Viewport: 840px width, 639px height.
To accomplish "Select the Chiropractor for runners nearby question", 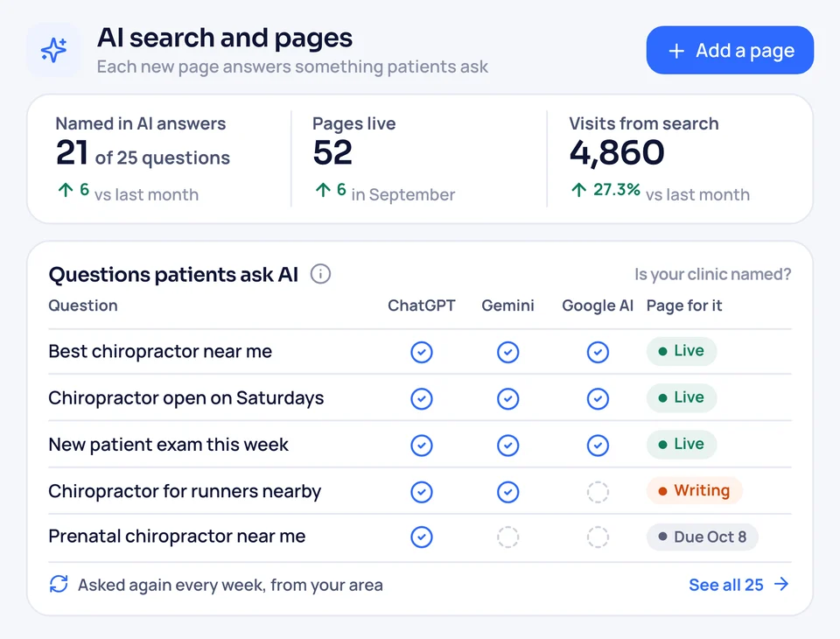I will pos(185,492).
